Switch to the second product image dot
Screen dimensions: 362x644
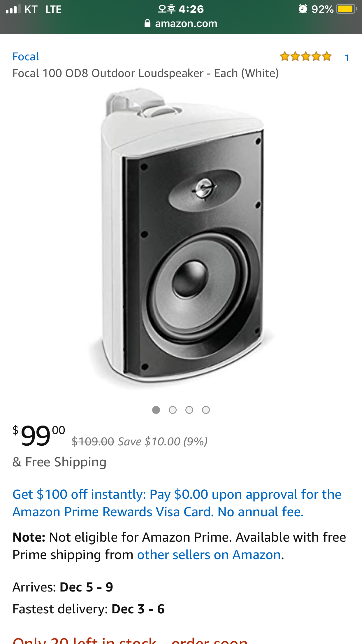point(173,410)
